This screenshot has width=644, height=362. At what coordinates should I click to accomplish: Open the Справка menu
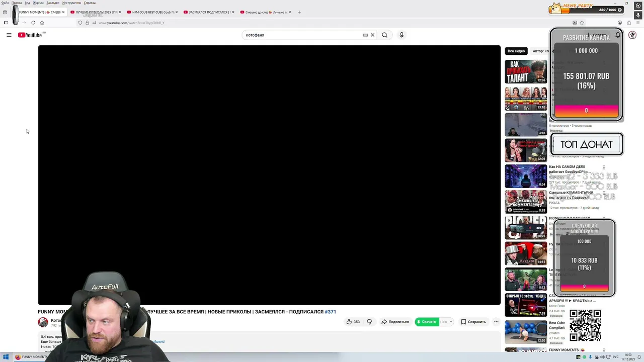[90, 3]
